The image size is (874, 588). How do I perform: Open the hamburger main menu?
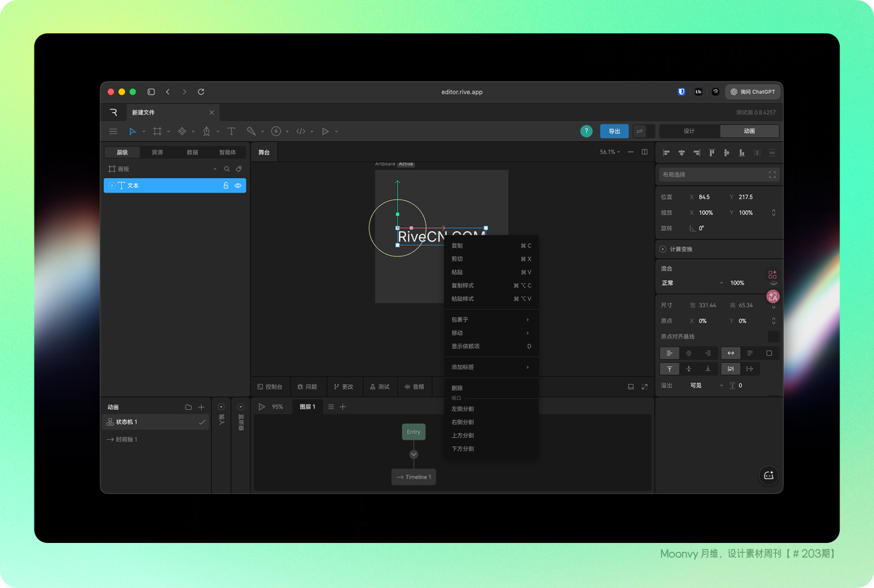[x=113, y=131]
